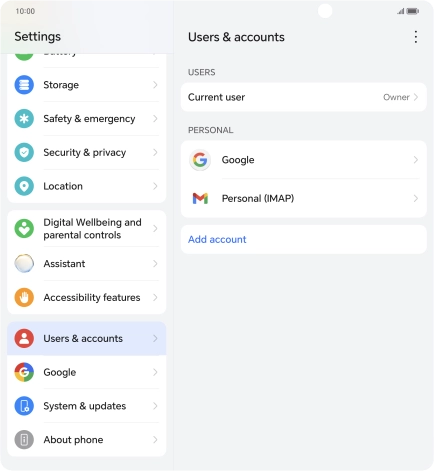The image size is (434, 471).
Task: Open Google account chevron in Personal list
Action: (416, 160)
